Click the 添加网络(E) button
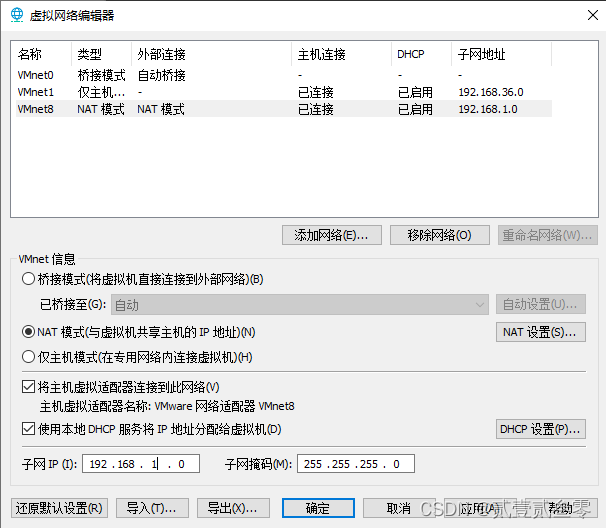 (x=332, y=235)
